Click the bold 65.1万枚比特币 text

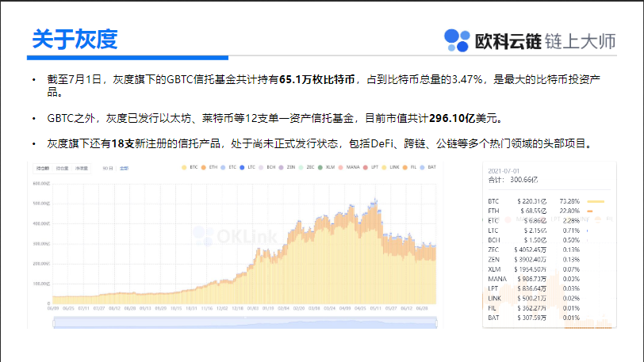tap(317, 80)
